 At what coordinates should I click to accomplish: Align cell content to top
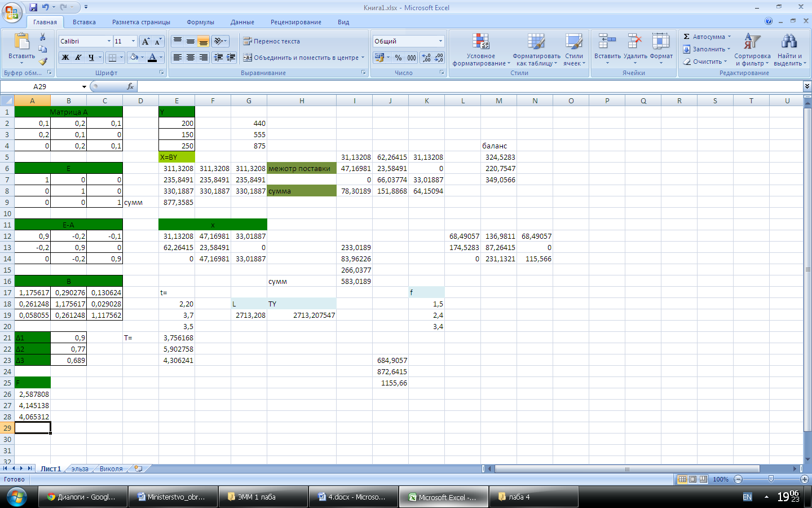(x=177, y=41)
